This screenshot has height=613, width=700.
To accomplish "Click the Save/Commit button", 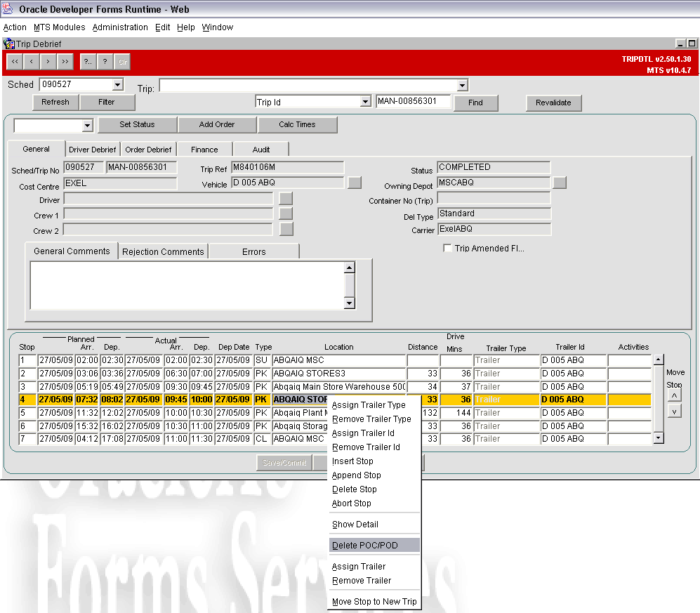I will click(284, 463).
